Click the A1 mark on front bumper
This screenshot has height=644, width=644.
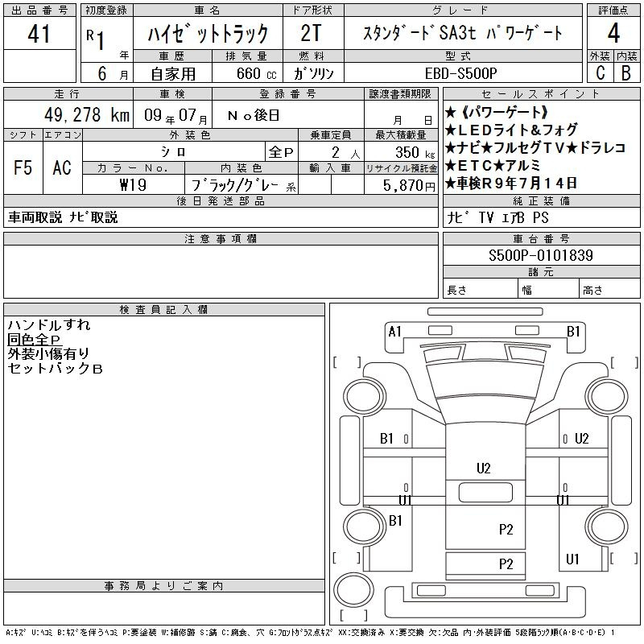point(394,332)
